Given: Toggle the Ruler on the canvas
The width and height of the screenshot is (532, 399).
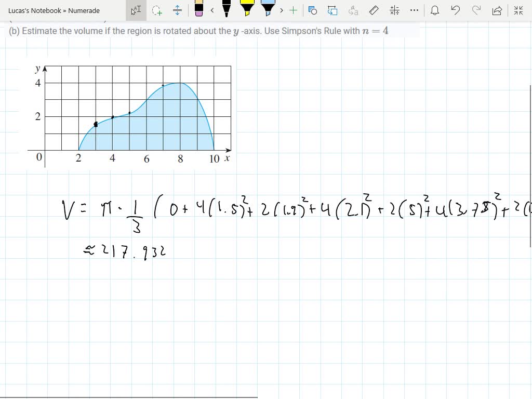Looking at the screenshot, I should [373, 9].
